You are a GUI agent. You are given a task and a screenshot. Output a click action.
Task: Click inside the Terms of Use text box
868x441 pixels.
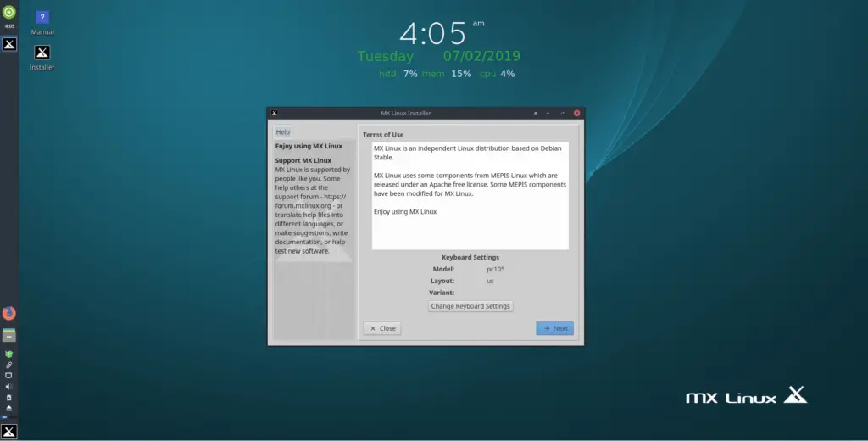(470, 196)
